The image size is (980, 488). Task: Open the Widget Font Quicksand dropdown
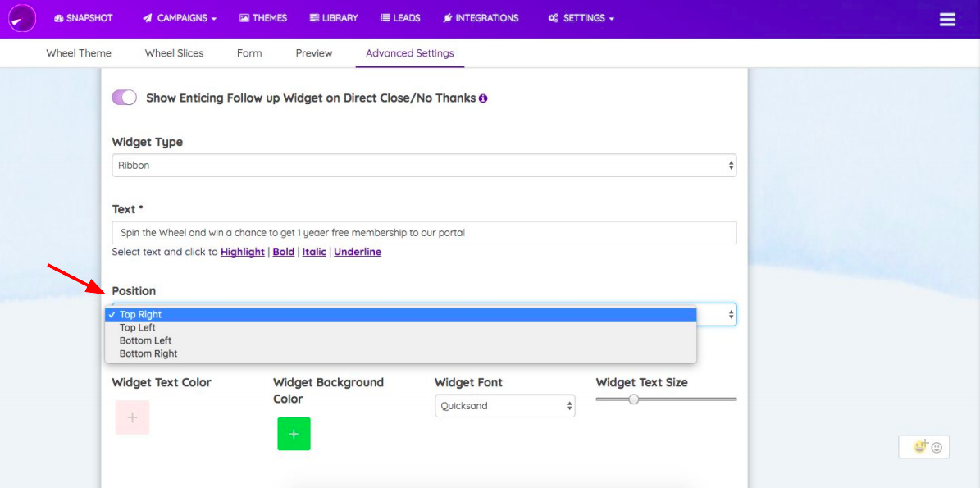tap(505, 405)
